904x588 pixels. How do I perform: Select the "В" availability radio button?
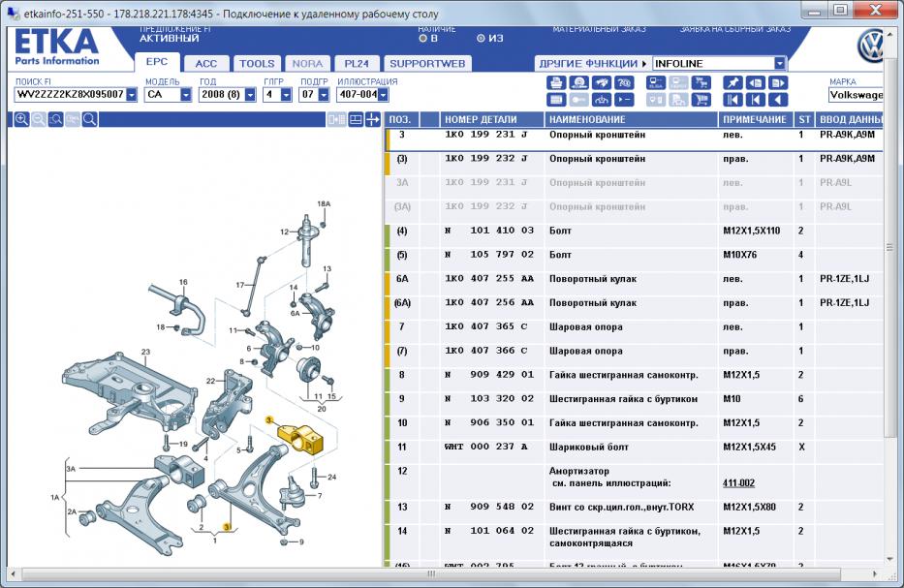(423, 38)
